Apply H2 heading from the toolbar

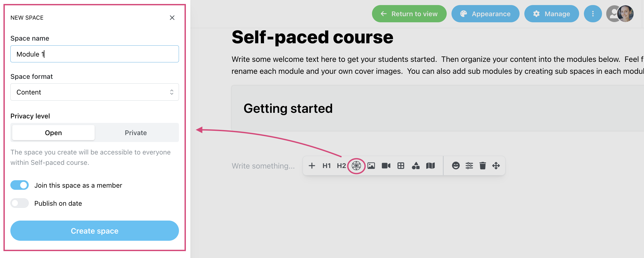coord(341,166)
